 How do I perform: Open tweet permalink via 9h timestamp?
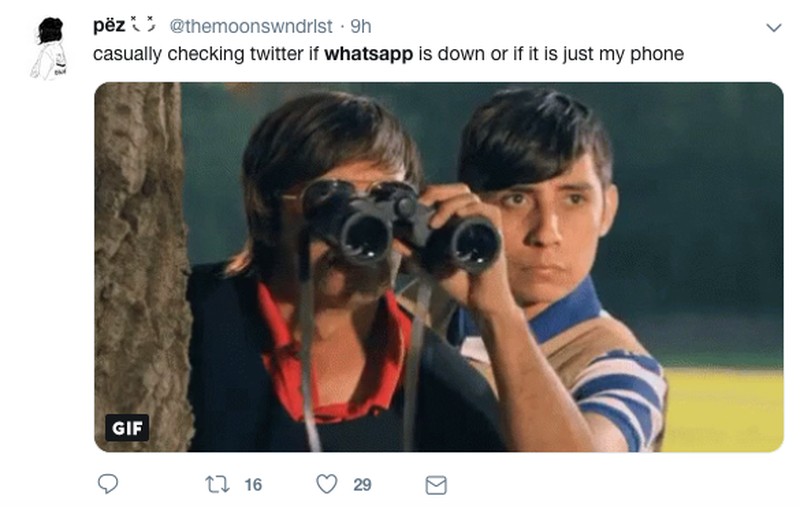[361, 26]
